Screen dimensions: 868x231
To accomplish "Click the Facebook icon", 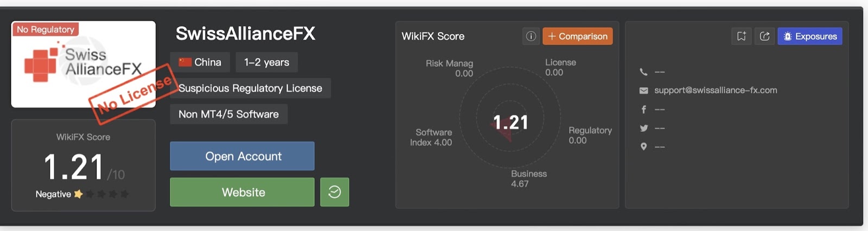I will pos(643,109).
